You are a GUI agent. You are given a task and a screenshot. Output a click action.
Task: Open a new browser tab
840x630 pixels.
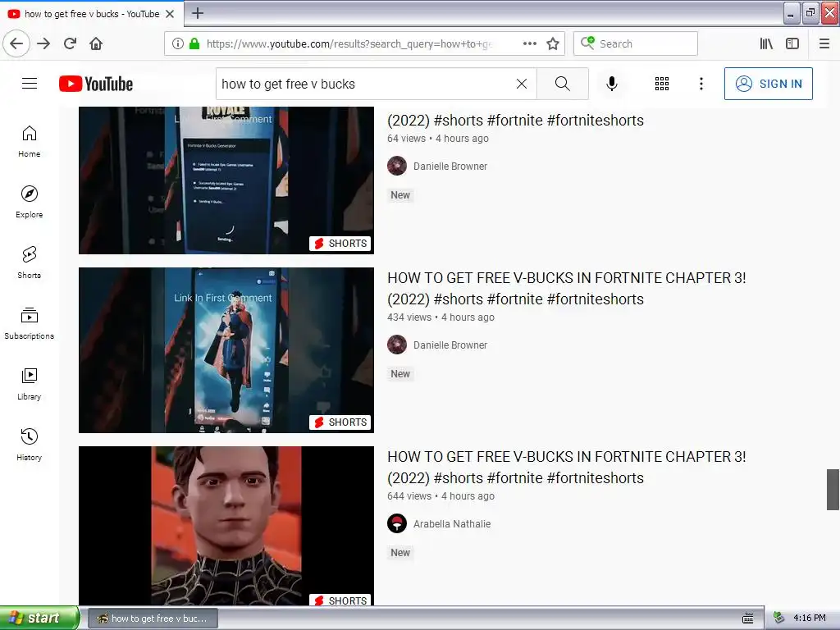pyautogui.click(x=198, y=13)
